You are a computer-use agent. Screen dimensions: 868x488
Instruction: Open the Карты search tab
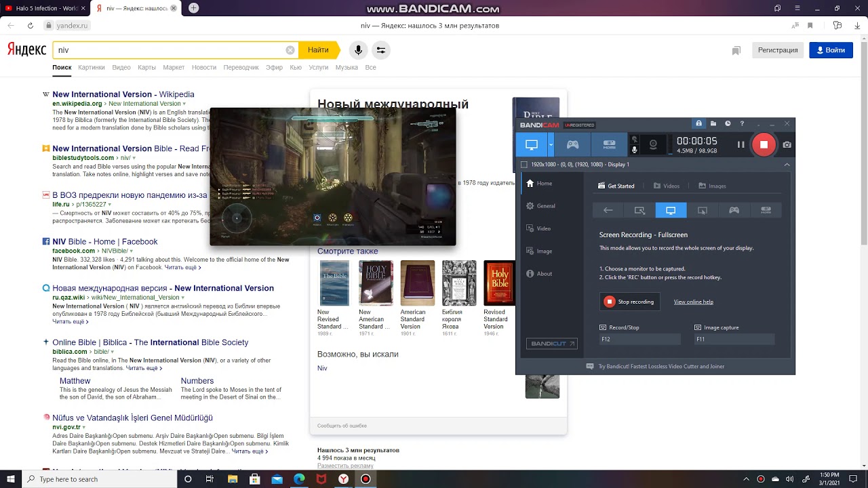[x=147, y=68]
